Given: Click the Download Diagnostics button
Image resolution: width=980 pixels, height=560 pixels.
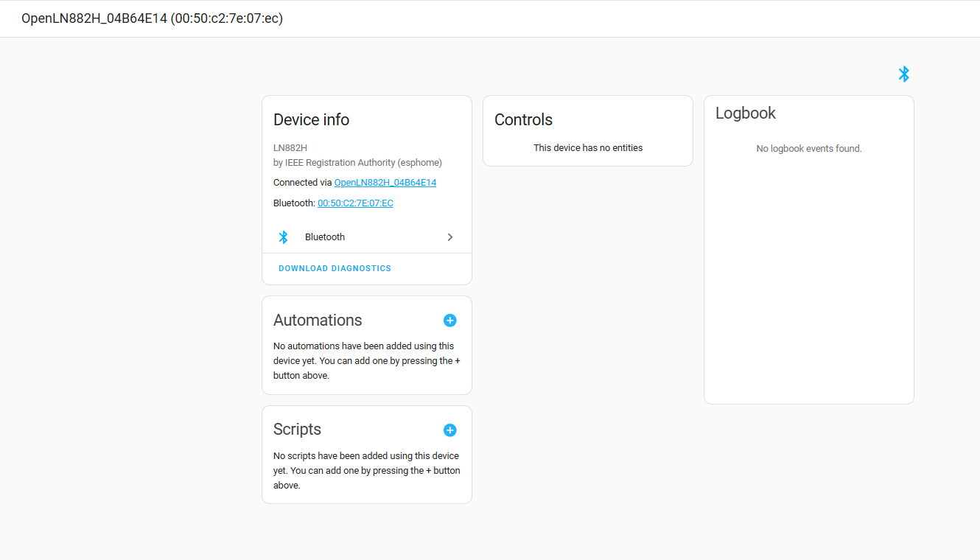Looking at the screenshot, I should [x=335, y=268].
